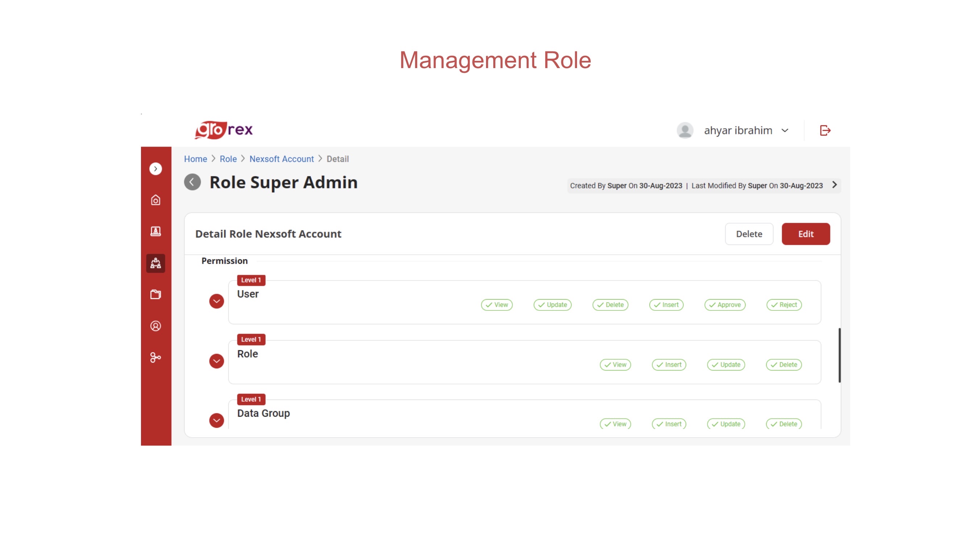This screenshot has height=560, width=959.
Task: Collapse the User permission row
Action: click(x=216, y=301)
